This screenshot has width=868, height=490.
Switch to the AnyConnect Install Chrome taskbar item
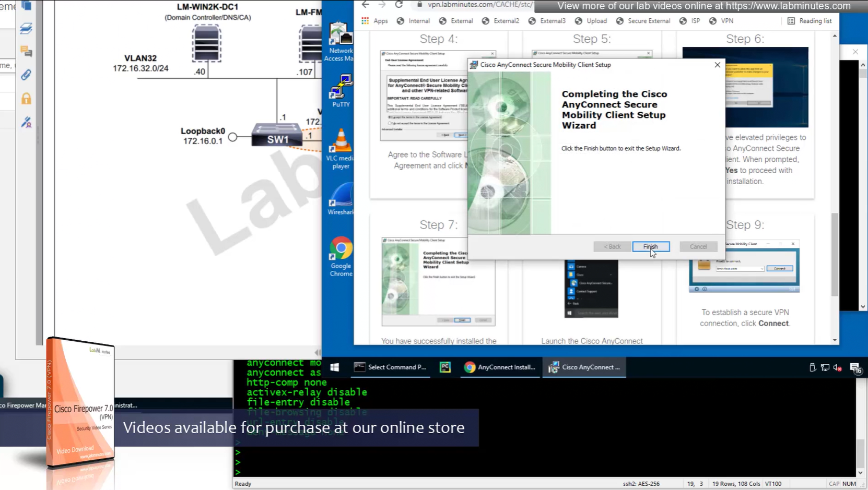click(x=500, y=367)
